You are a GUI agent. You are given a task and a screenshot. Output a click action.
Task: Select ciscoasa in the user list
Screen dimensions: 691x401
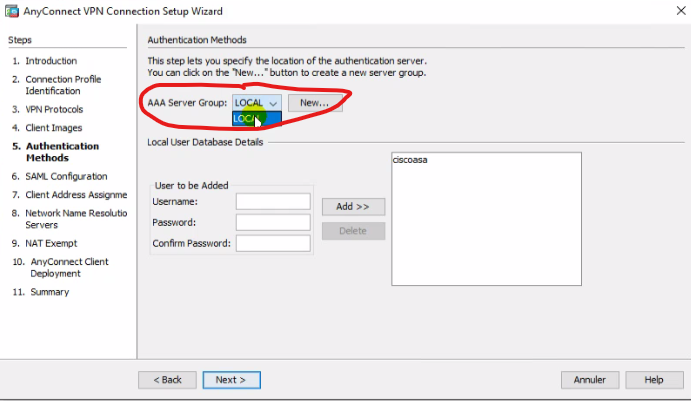(411, 160)
